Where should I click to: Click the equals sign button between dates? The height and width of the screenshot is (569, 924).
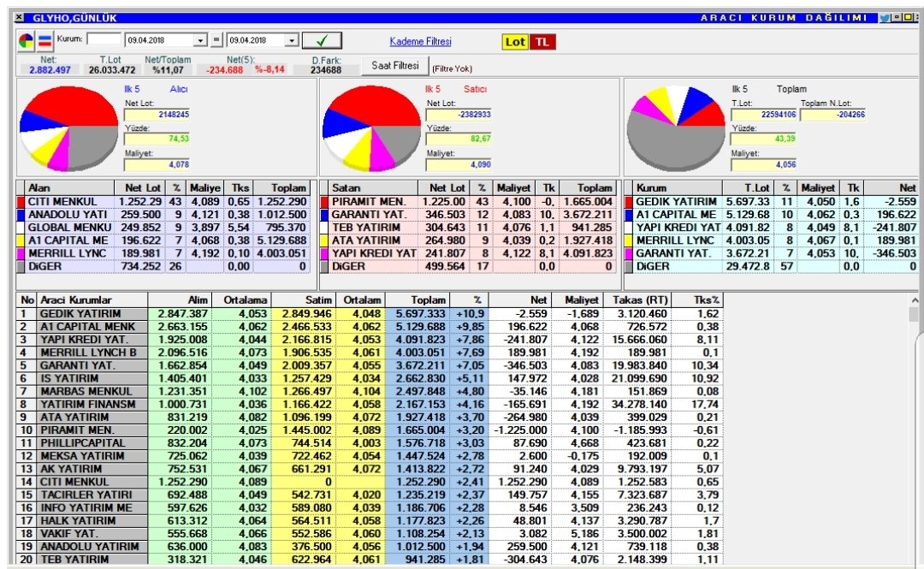point(216,40)
